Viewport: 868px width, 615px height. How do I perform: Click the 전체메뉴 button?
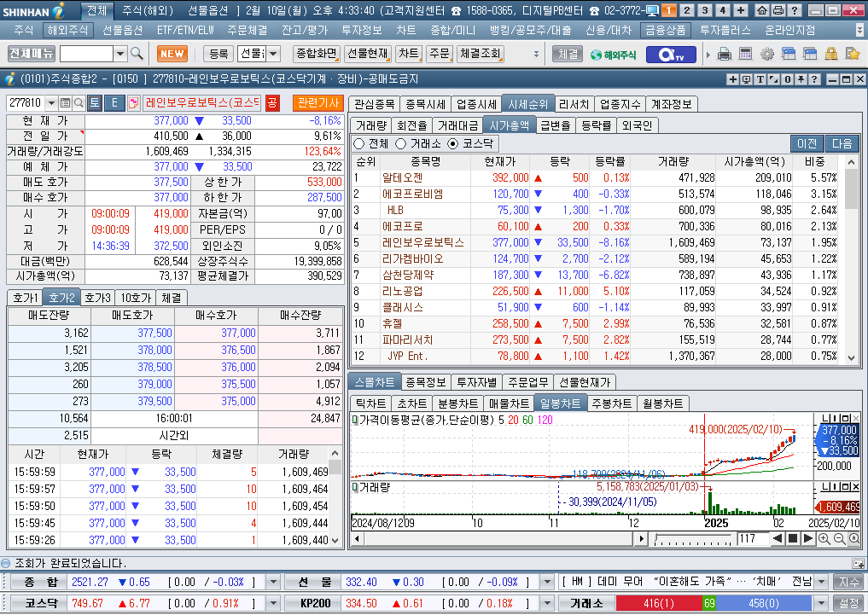coord(31,54)
